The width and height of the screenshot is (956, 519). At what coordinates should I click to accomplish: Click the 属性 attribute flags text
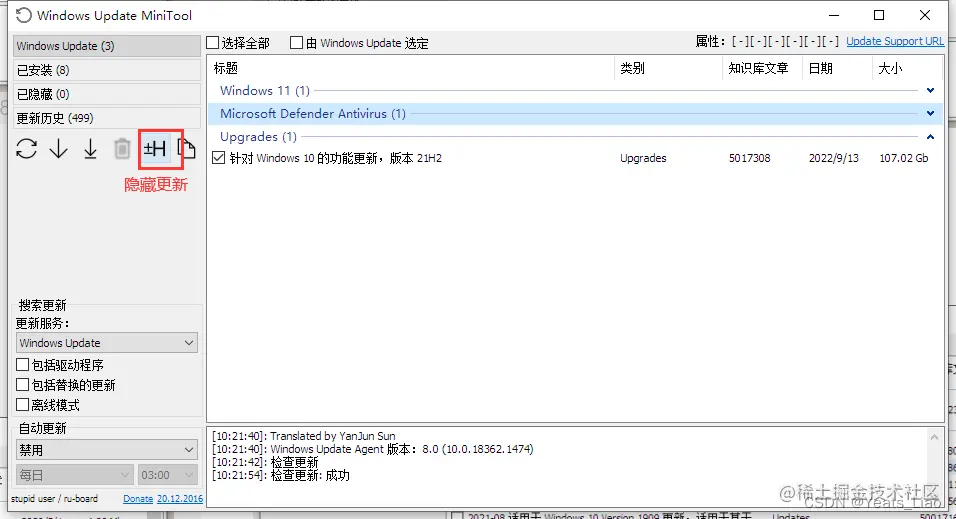[767, 41]
